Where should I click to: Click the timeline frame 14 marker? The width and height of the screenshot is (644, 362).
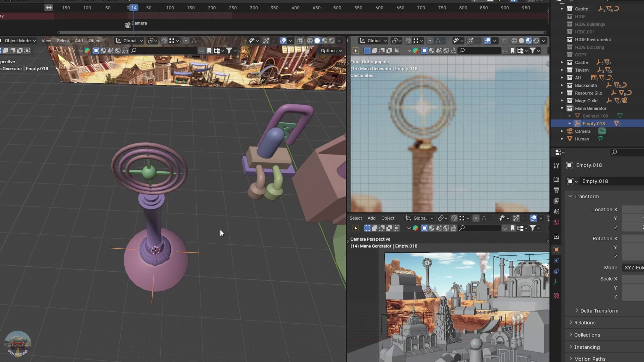click(x=133, y=7)
